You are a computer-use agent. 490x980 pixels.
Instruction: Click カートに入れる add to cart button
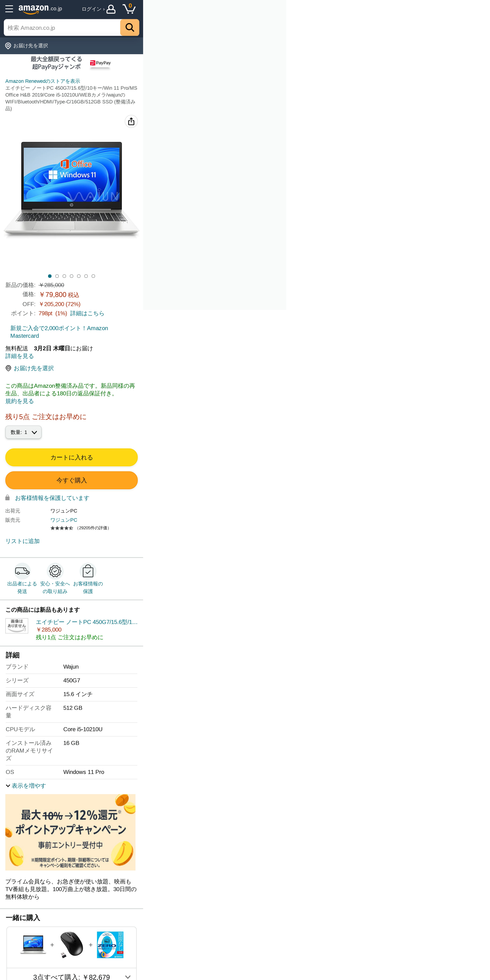point(71,457)
